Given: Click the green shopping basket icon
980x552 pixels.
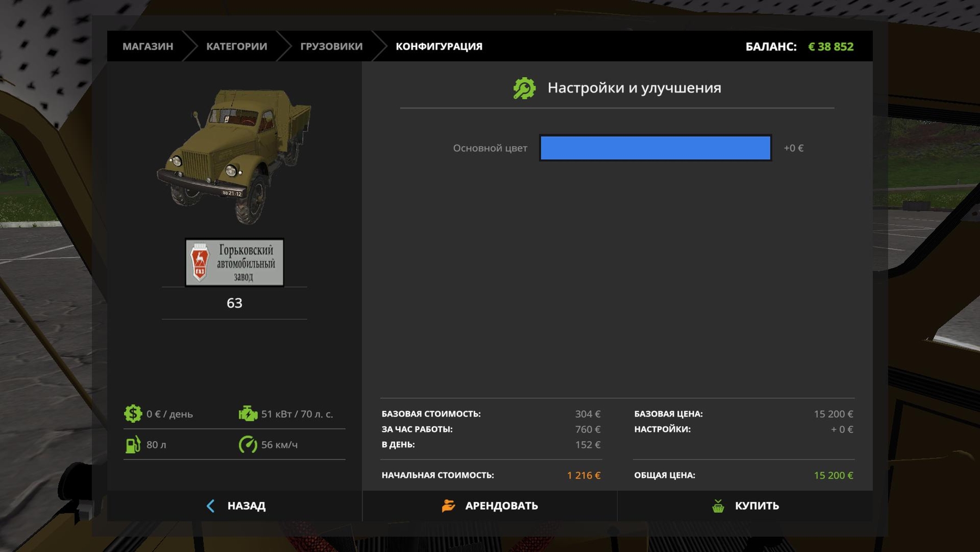Looking at the screenshot, I should click(718, 506).
